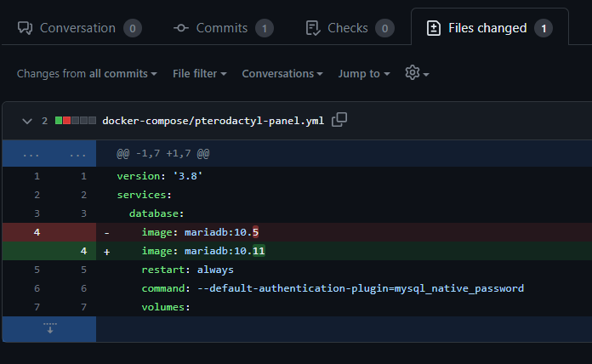Collapse the pterodactyl-panel.yml file diff
Viewport: 592px width, 364px height.
tap(27, 121)
